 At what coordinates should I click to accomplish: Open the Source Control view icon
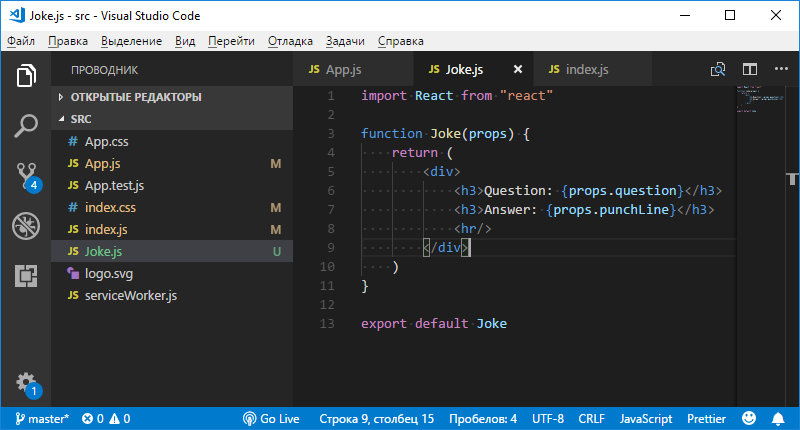[x=26, y=176]
